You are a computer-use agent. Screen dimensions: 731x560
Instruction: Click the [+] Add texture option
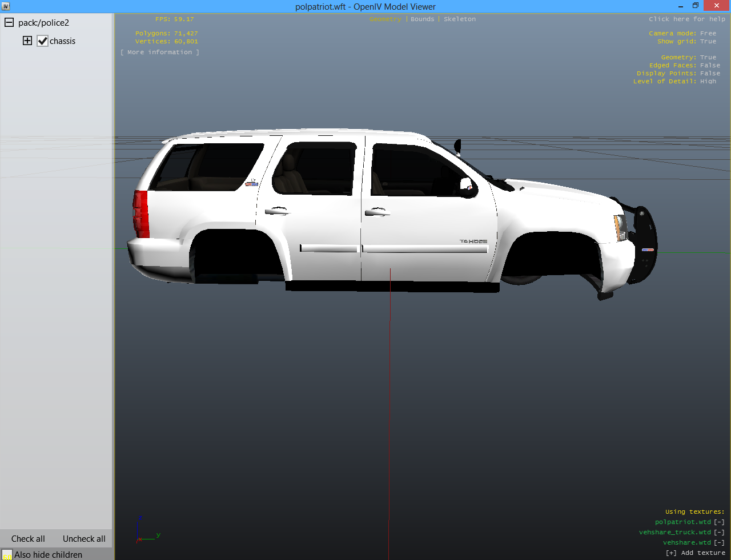pos(695,553)
